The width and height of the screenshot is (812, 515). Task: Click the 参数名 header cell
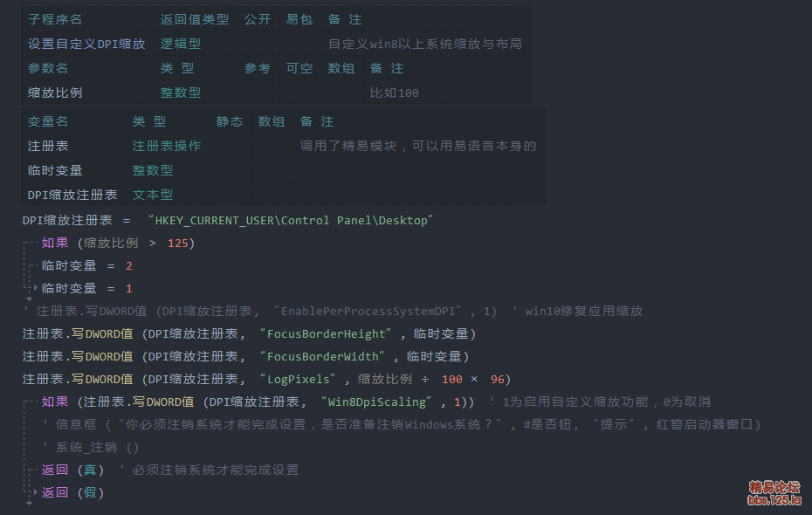pyautogui.click(x=48, y=68)
